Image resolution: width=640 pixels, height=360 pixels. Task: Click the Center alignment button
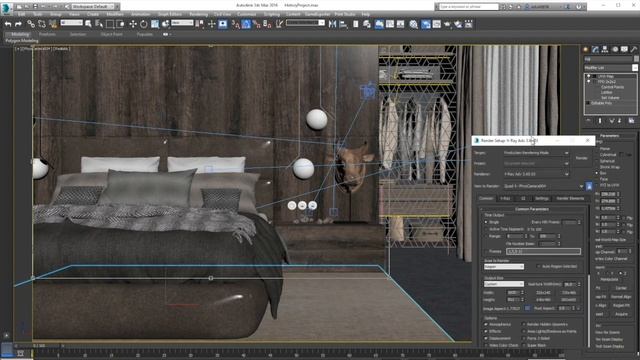click(621, 288)
